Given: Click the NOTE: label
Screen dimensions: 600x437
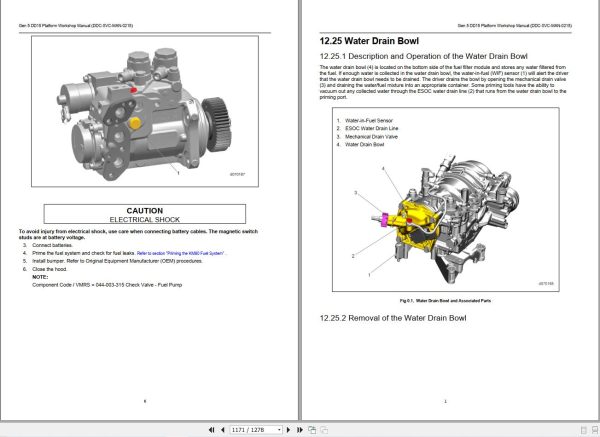Looking at the screenshot, I should click(x=40, y=277).
